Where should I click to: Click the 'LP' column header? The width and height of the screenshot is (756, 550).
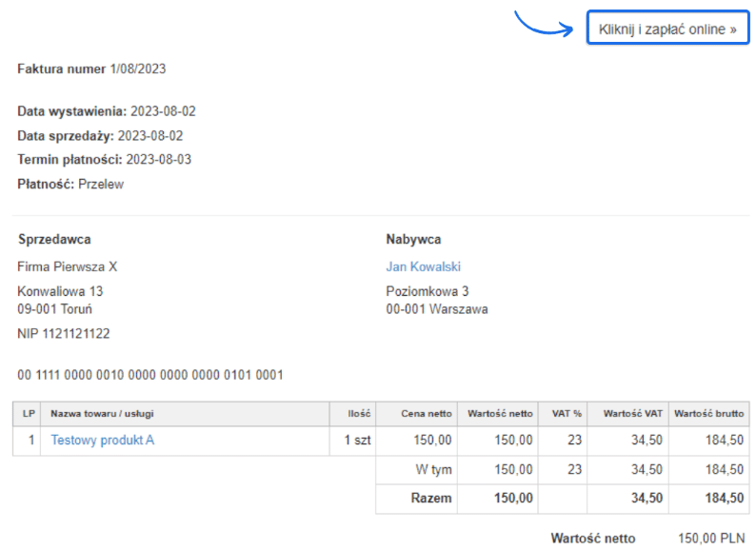point(28,414)
